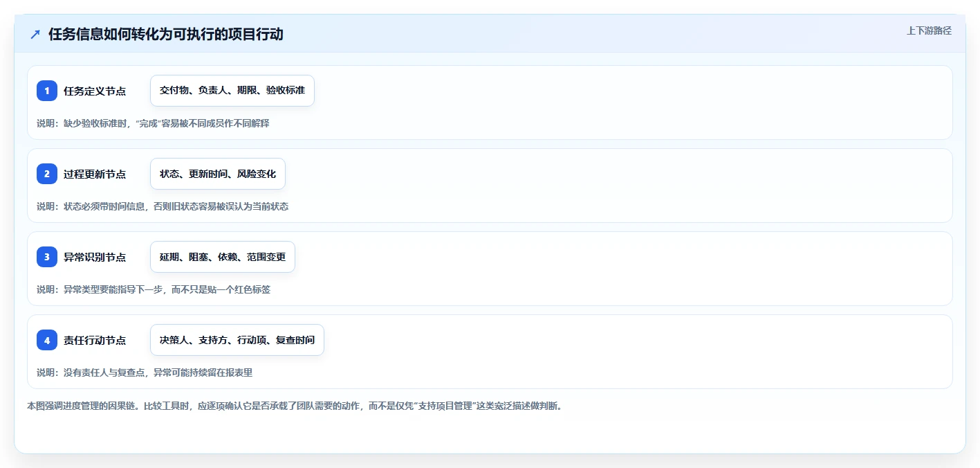Click the number 2 badge for 过程更新节点
The width and height of the screenshot is (980, 468).
coord(47,174)
